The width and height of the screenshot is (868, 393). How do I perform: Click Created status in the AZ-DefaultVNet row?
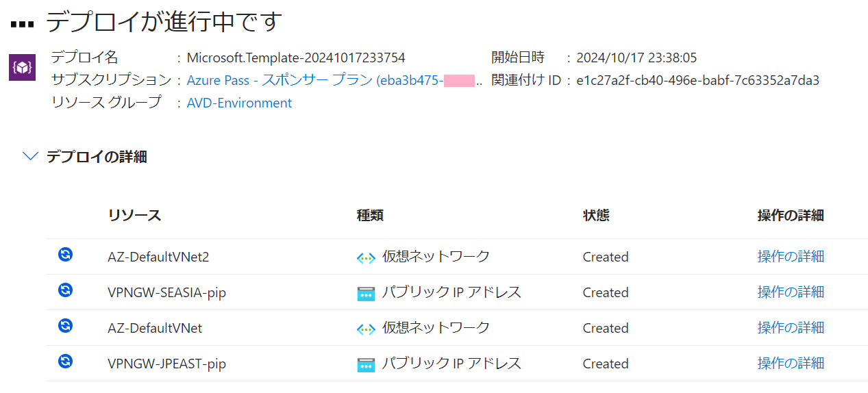coord(606,328)
